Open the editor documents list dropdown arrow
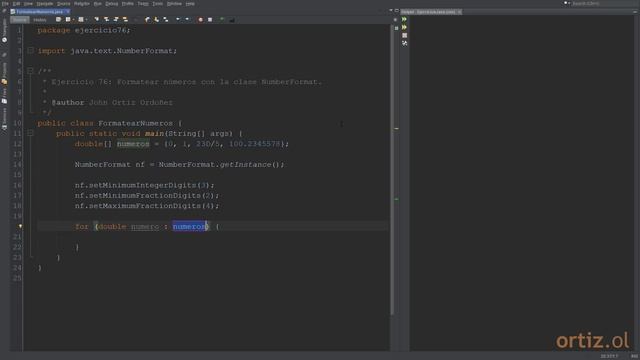The height and width of the screenshot is (360, 640). click(391, 10)
